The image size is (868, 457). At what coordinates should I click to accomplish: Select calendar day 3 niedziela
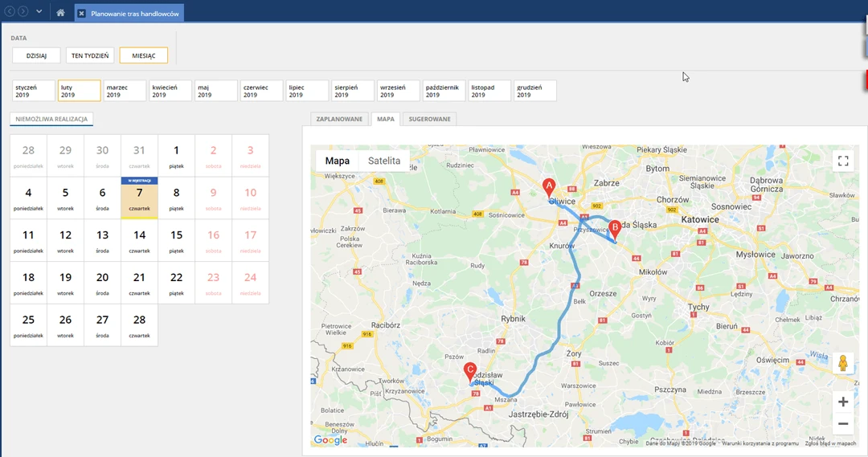250,156
